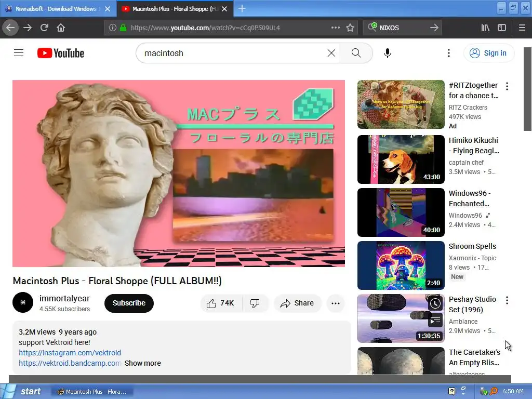Image resolution: width=532 pixels, height=399 pixels.
Task: Submit search with the magnifier button
Action: (x=356, y=53)
